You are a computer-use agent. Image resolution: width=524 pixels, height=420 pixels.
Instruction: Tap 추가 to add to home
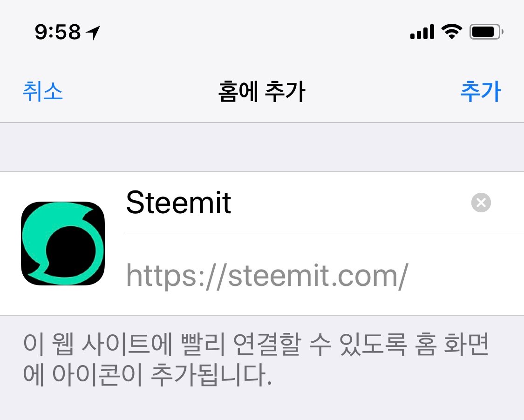click(481, 91)
